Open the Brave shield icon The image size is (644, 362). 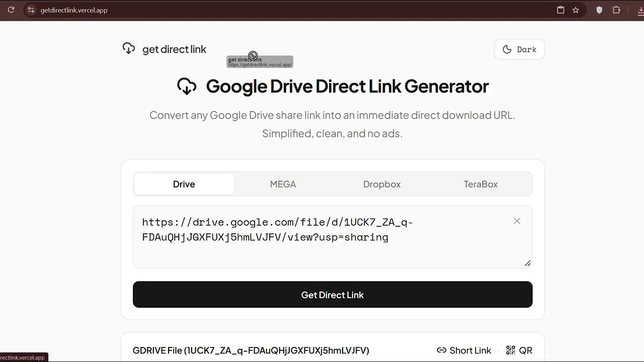599,10
